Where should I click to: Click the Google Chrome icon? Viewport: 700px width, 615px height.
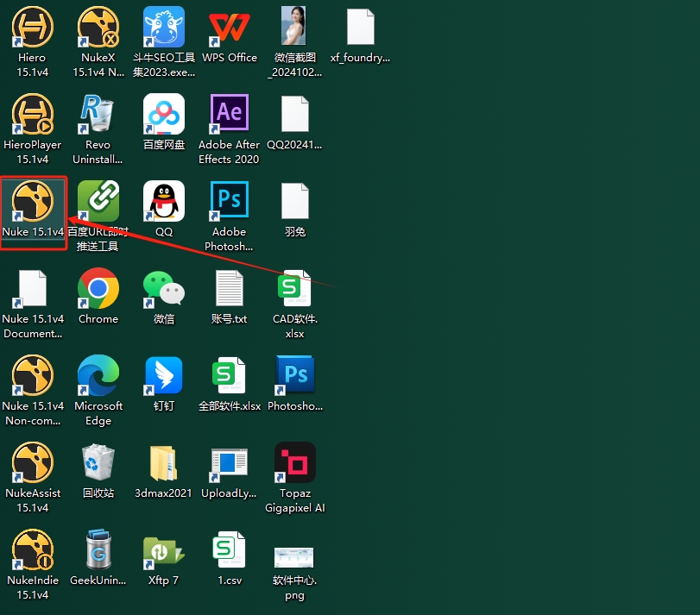[98, 289]
